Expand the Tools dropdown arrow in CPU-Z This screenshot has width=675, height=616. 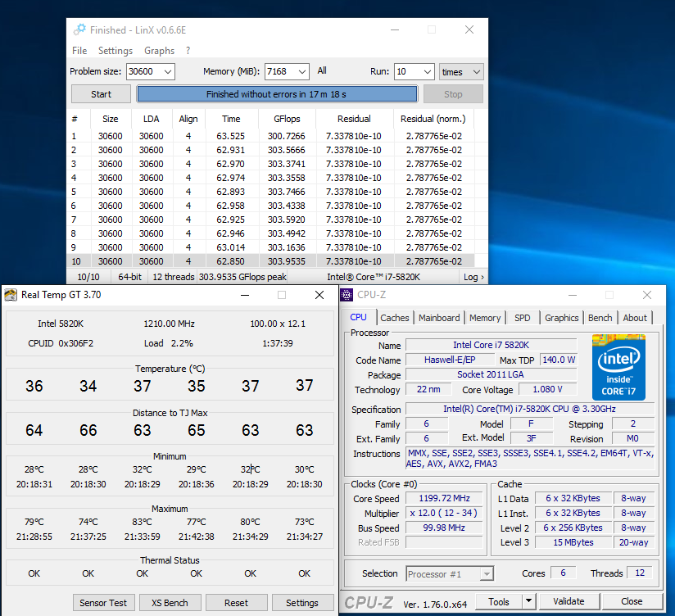(x=529, y=601)
